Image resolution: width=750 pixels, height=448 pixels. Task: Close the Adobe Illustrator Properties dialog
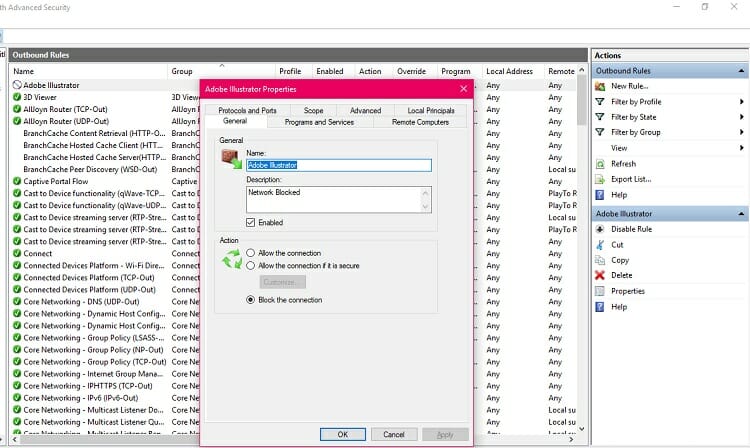tap(463, 89)
